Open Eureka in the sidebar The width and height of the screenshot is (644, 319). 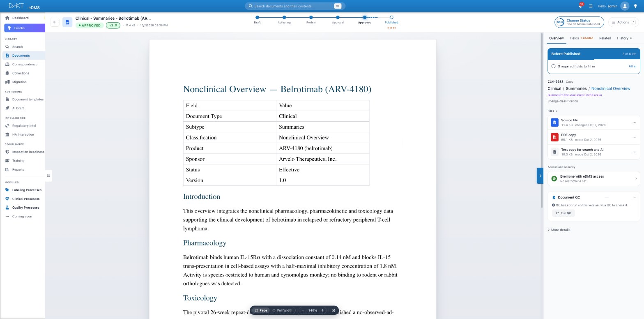pyautogui.click(x=25, y=28)
